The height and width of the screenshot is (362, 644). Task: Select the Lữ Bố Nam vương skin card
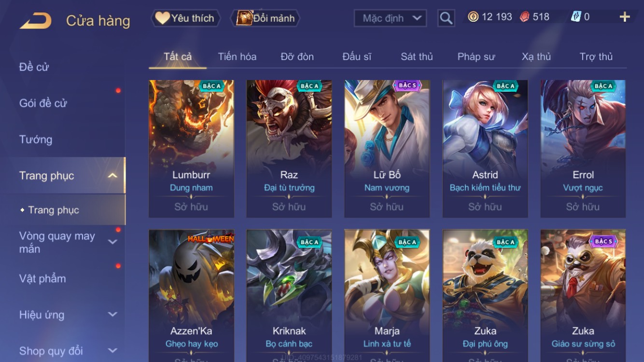[387, 149]
